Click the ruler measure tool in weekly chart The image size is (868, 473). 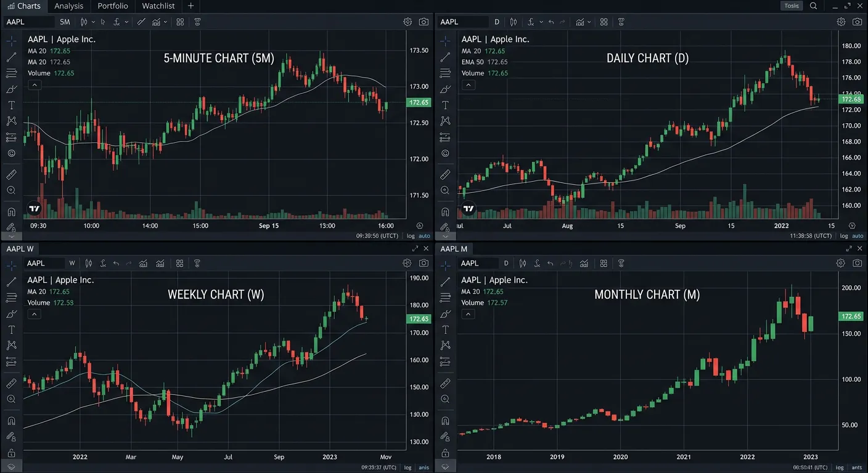[12, 384]
